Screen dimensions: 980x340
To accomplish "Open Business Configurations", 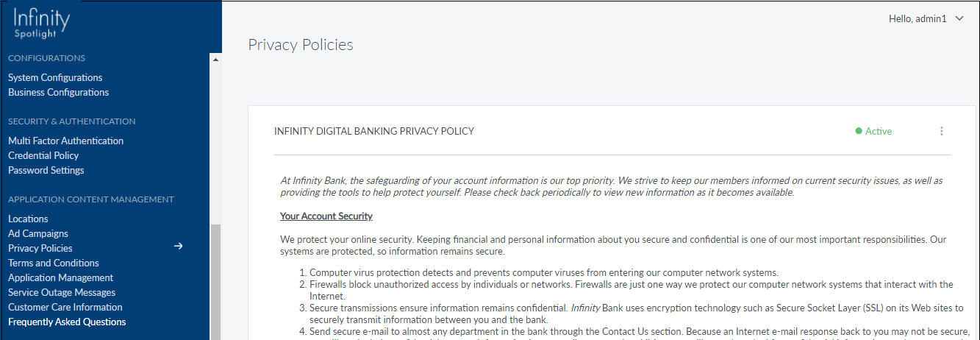I will (x=58, y=92).
